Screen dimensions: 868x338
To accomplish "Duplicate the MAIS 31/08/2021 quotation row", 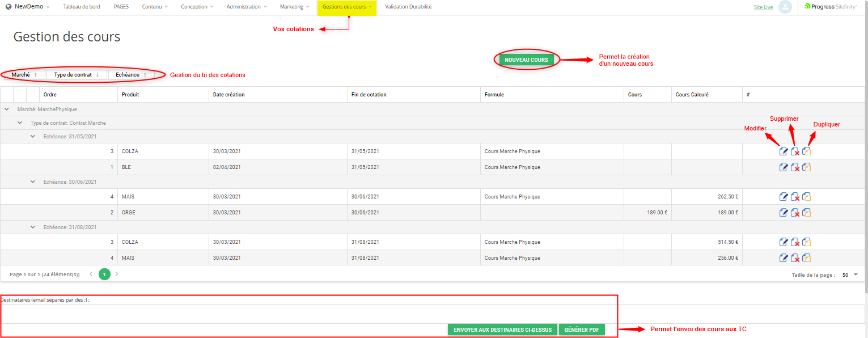I will click(x=806, y=258).
